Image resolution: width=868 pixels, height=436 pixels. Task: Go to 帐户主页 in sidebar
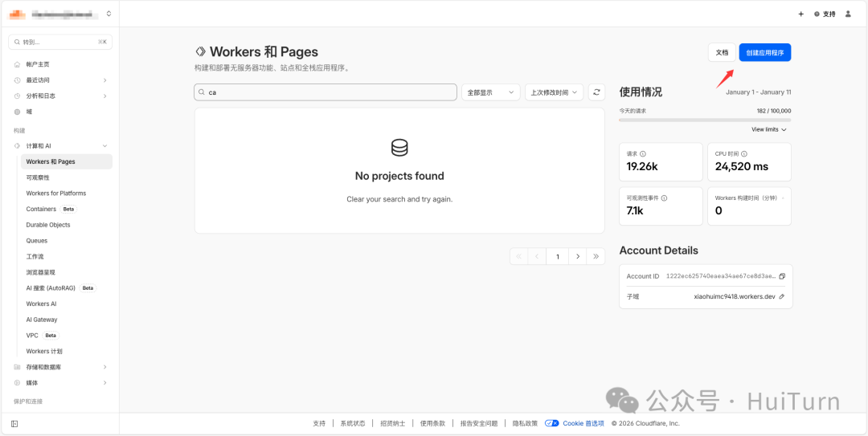coord(38,64)
